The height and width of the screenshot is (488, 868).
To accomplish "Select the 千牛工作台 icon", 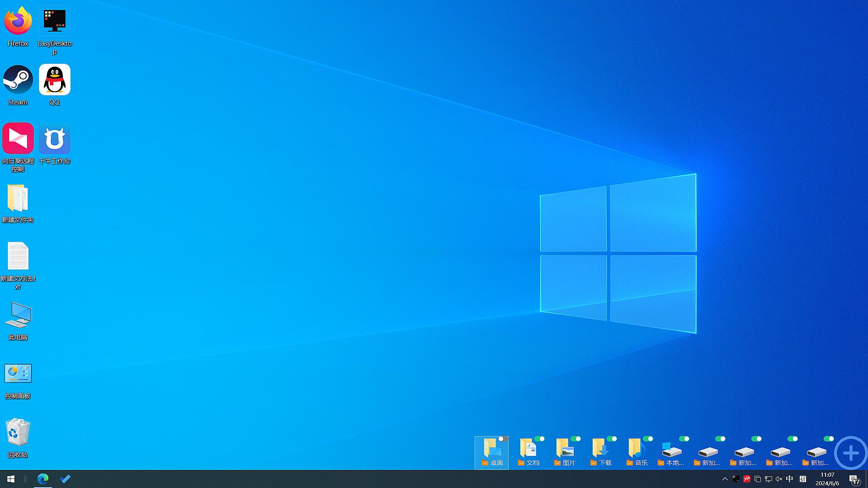I will [54, 139].
